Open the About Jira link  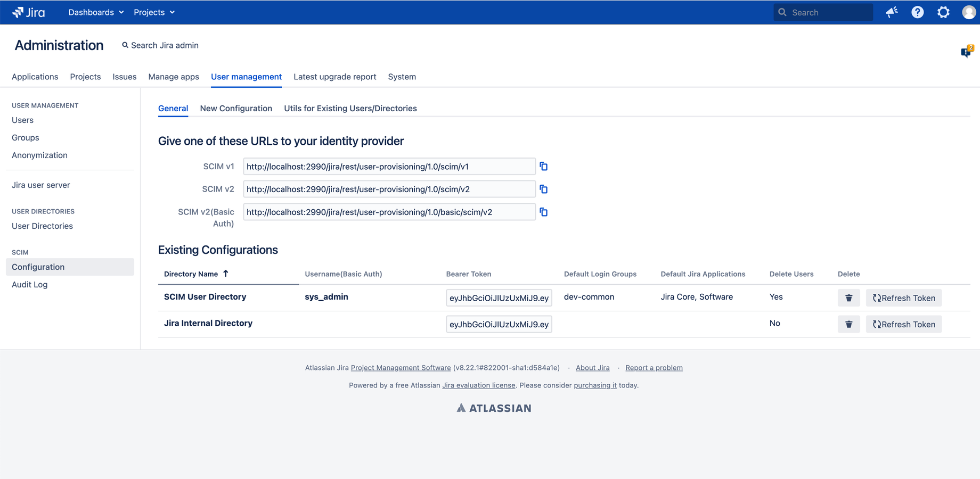pos(592,368)
